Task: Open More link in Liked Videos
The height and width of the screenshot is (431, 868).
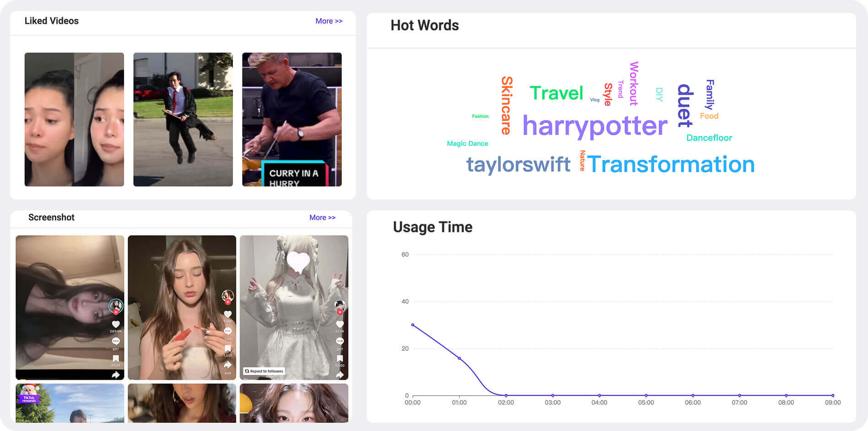Action: click(329, 21)
